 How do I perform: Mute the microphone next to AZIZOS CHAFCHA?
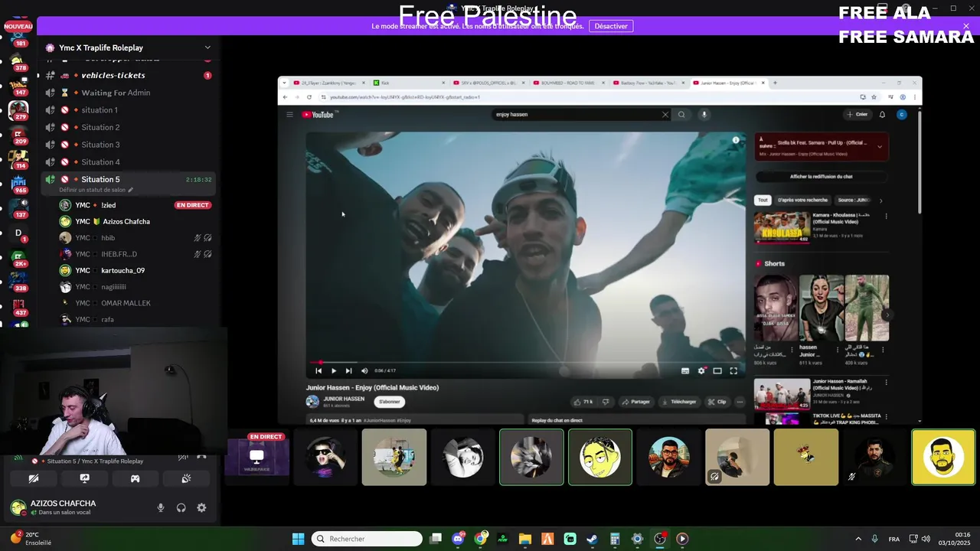coord(161,507)
